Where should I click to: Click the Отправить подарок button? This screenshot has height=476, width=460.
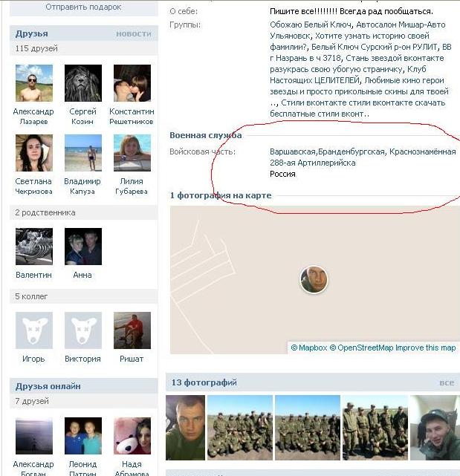(x=83, y=7)
